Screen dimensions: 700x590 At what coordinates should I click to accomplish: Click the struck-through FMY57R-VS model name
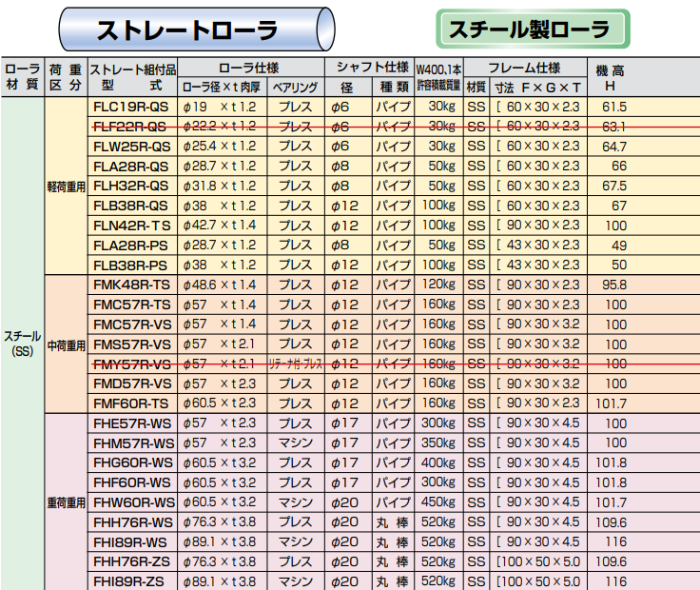131,364
